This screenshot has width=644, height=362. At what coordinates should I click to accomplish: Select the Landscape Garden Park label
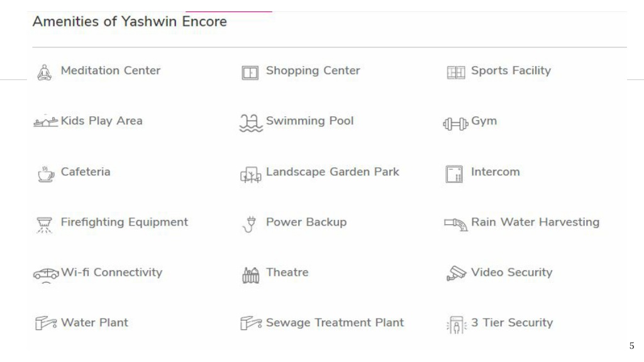pyautogui.click(x=332, y=172)
